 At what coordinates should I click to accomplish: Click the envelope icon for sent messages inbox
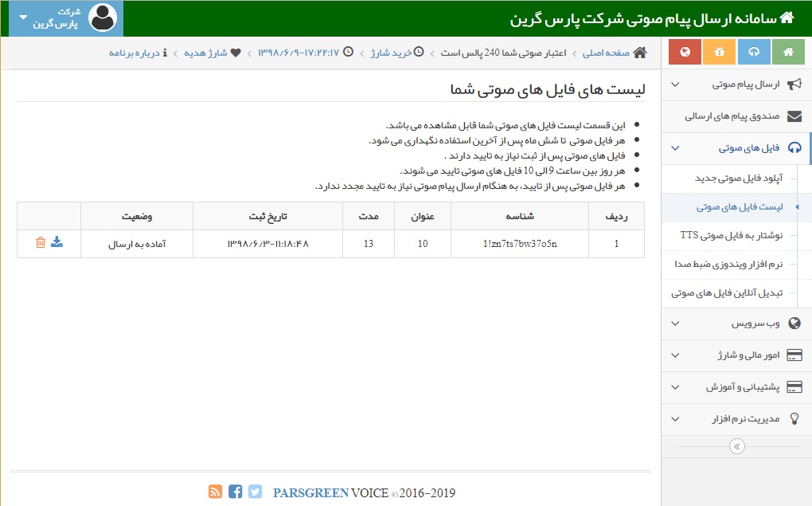click(x=793, y=116)
